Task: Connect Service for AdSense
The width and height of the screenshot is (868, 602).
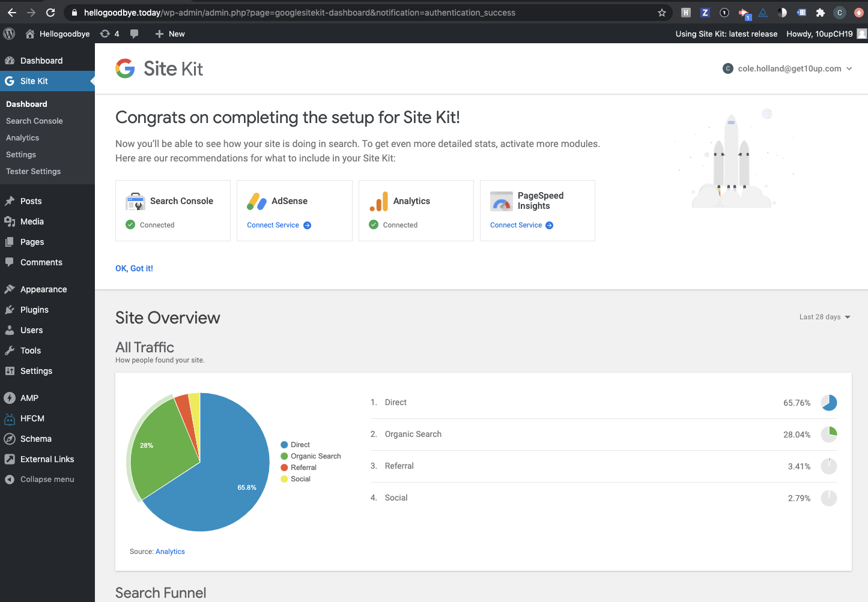Action: coord(279,225)
